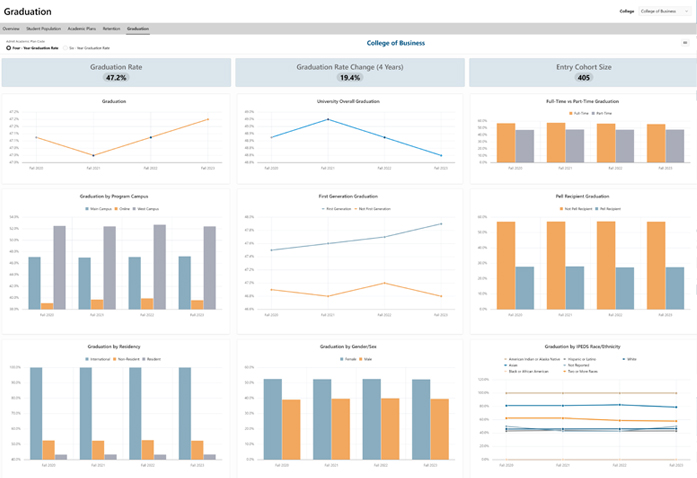Image resolution: width=697 pixels, height=478 pixels.
Task: Click Fall 2023 First Generation line point
Action: [x=441, y=224]
